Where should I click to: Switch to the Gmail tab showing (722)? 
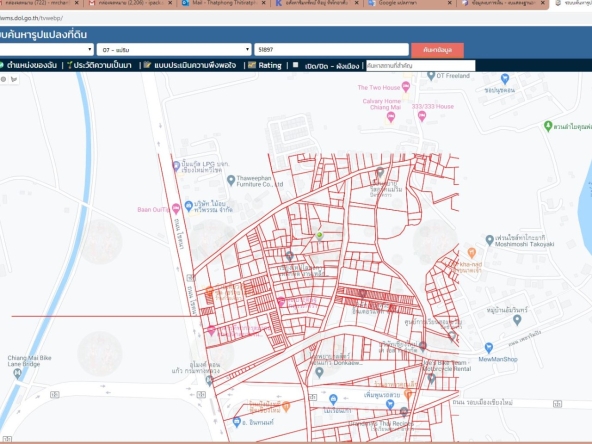pyautogui.click(x=38, y=3)
